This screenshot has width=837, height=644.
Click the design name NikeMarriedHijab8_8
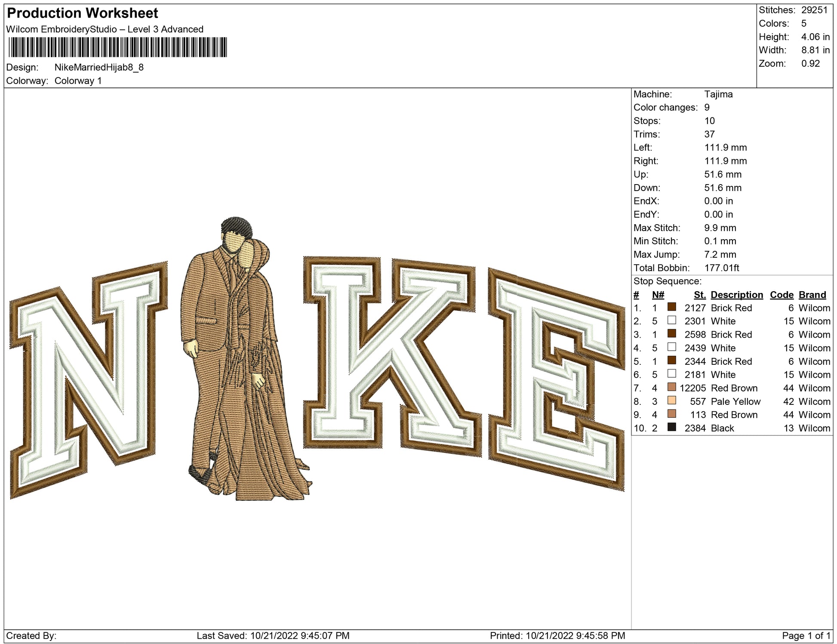tap(99, 68)
